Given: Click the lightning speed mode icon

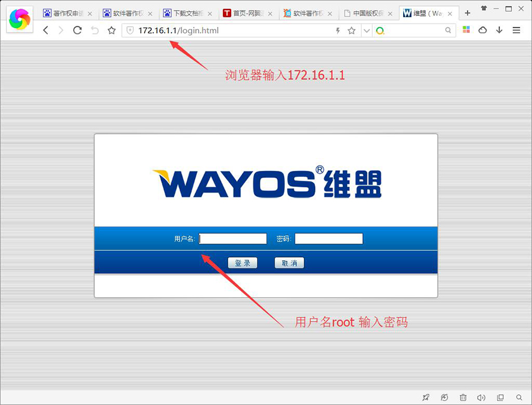Looking at the screenshot, I should (x=338, y=31).
